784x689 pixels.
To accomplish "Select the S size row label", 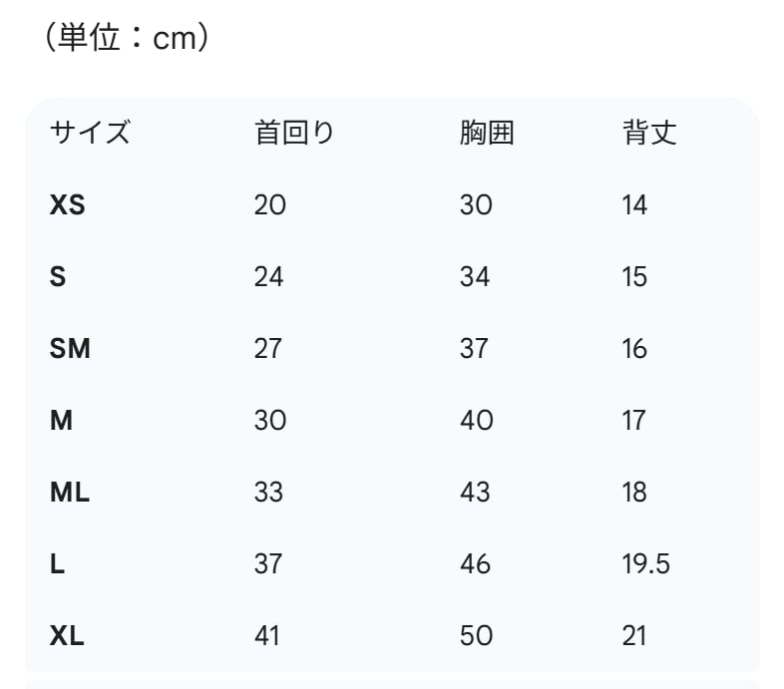I will click(58, 277).
